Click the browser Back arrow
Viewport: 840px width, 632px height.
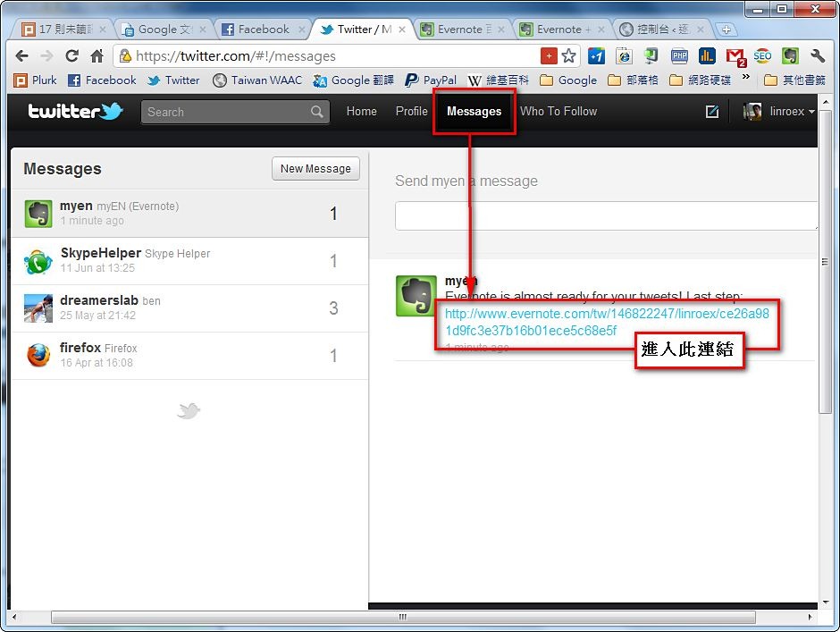coord(22,55)
